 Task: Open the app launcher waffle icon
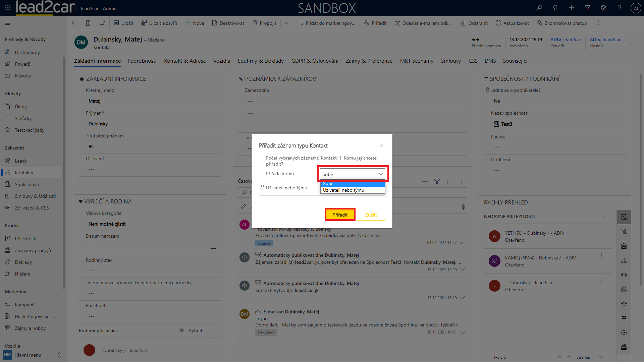click(x=8, y=8)
